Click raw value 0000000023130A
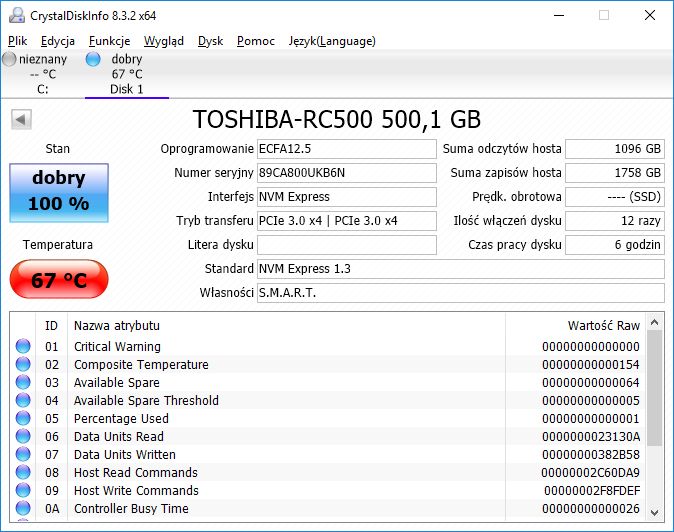The height and width of the screenshot is (532, 674). (x=591, y=437)
